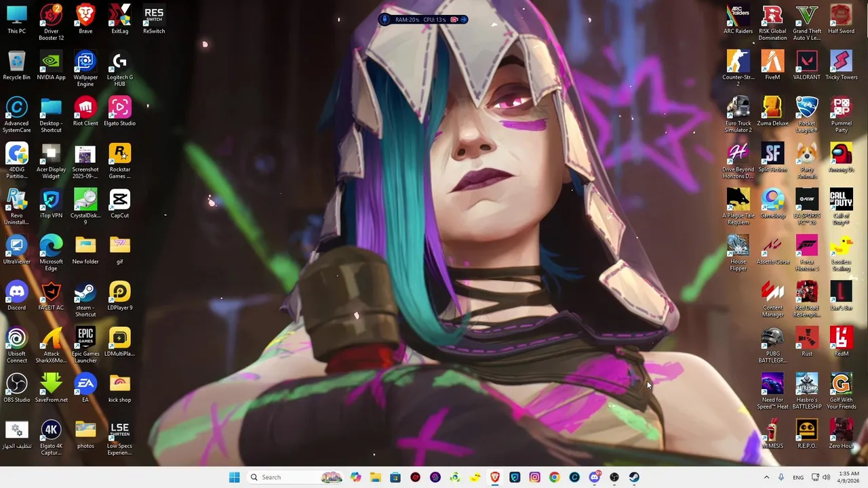This screenshot has height=488, width=868.
Task: Launch CrystalDiskInfo 9 shortcut
Action: coord(85,207)
